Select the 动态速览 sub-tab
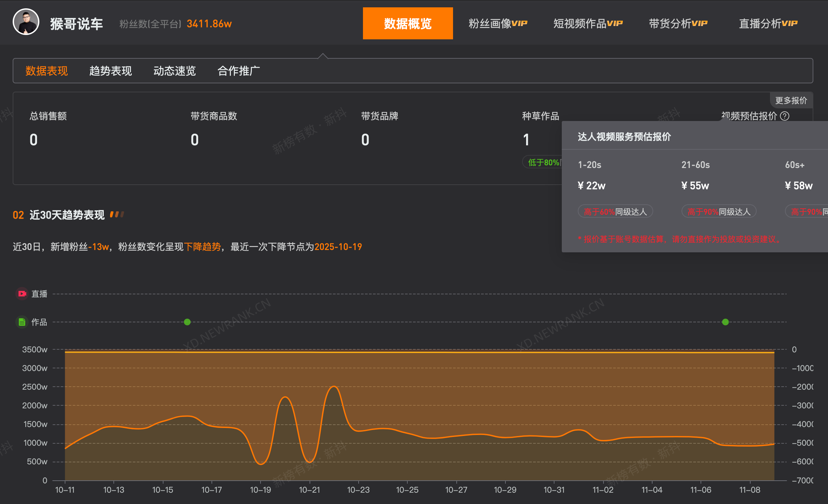Screen dimensions: 828x504 tap(175, 71)
